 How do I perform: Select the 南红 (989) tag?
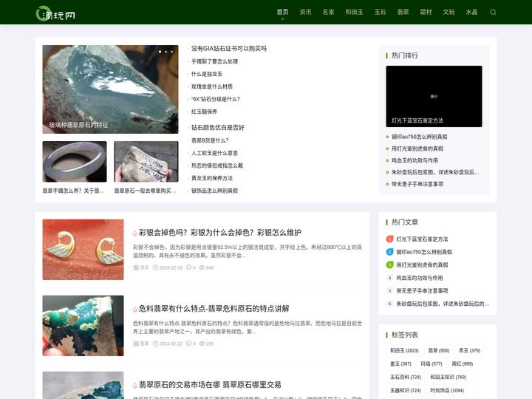pos(462,364)
